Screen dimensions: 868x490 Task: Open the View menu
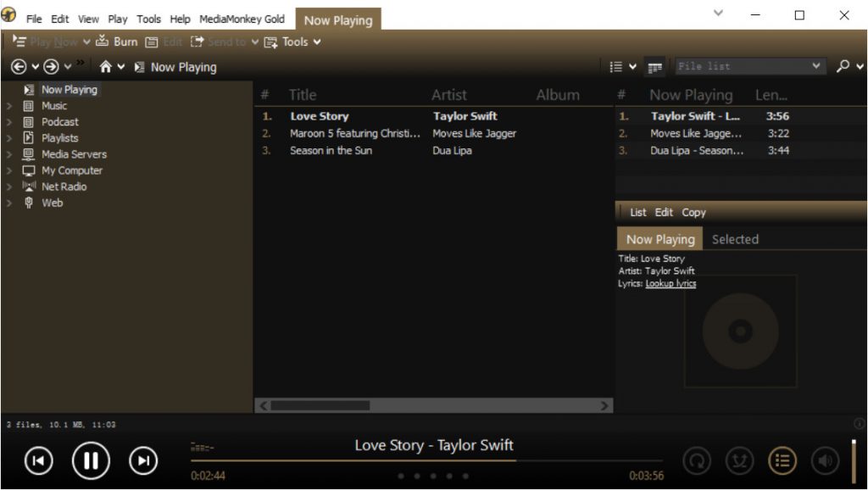click(x=88, y=19)
